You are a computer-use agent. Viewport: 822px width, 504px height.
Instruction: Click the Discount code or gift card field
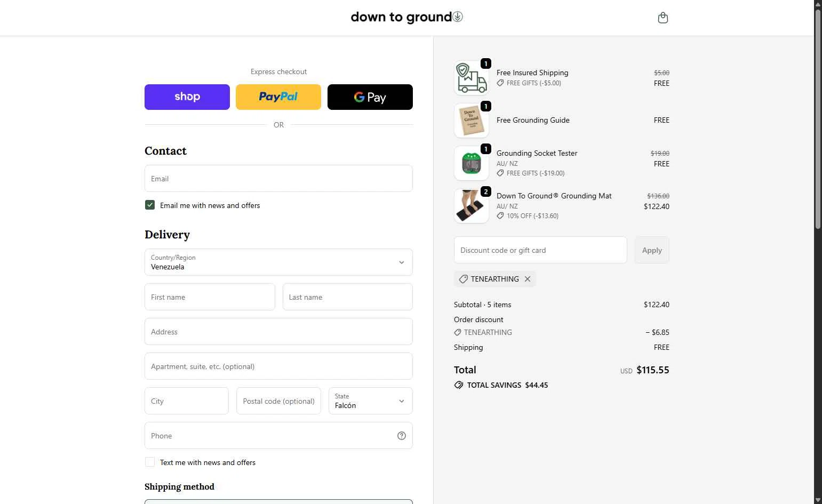[x=540, y=250]
